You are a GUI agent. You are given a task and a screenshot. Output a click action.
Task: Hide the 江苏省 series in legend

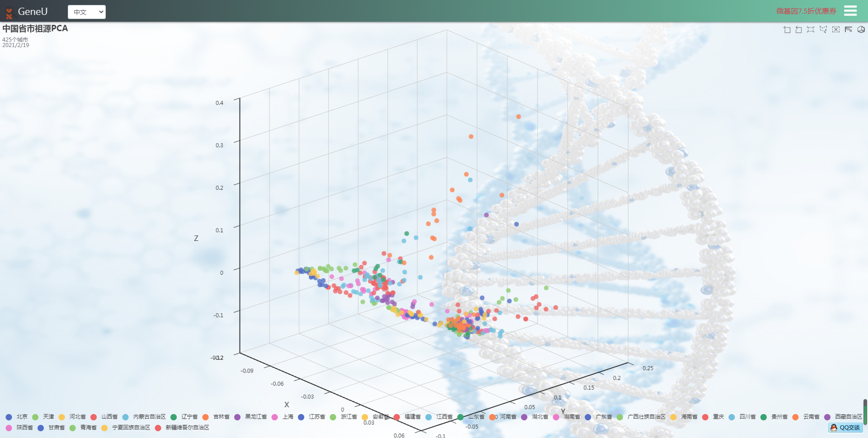[311, 417]
